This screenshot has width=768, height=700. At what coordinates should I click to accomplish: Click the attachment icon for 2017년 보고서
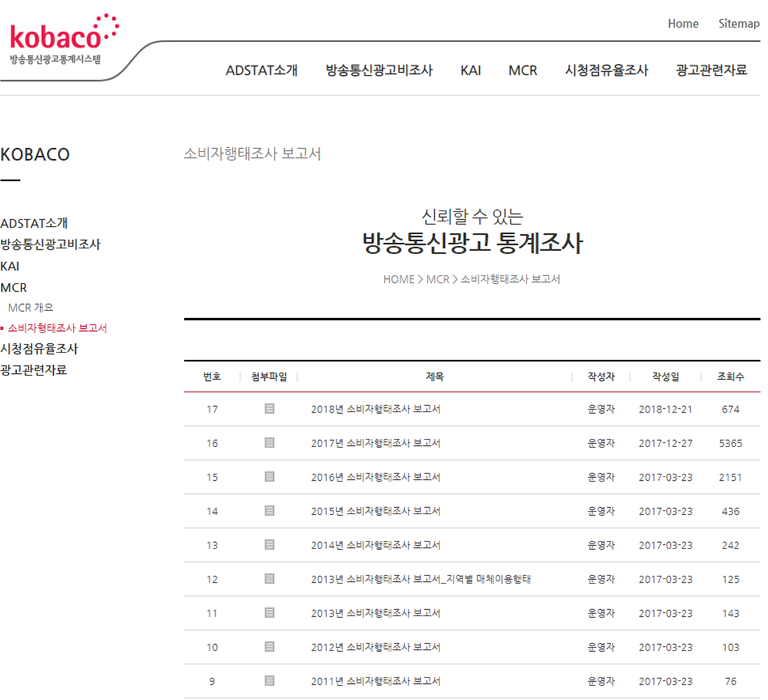[x=269, y=443]
